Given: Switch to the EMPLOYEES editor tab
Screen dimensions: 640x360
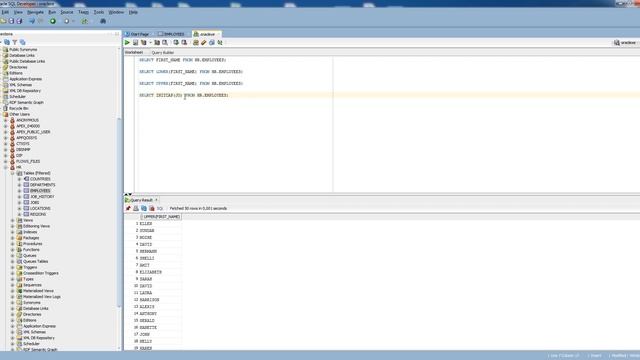Looking at the screenshot, I should point(172,34).
